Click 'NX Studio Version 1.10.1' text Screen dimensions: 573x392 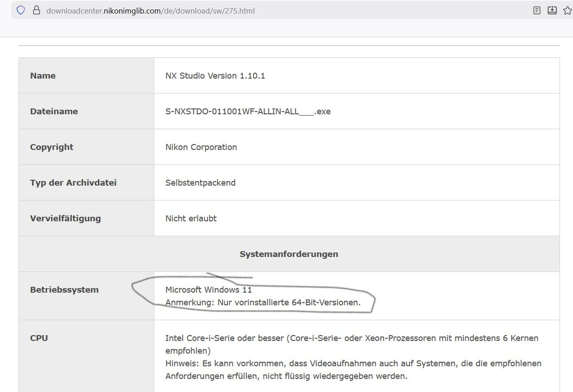(215, 75)
